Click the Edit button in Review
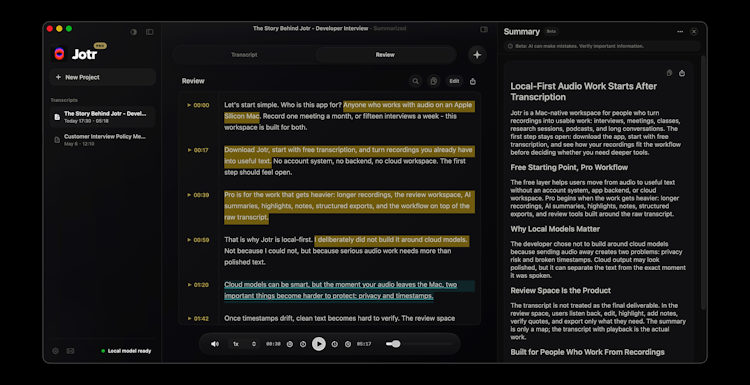This screenshot has height=385, width=750. point(454,81)
